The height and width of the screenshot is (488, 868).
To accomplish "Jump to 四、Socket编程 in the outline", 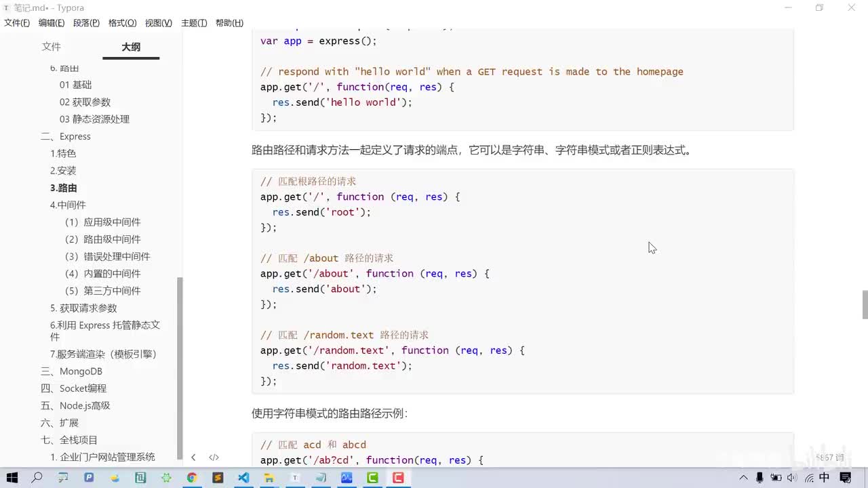I will 73,388.
